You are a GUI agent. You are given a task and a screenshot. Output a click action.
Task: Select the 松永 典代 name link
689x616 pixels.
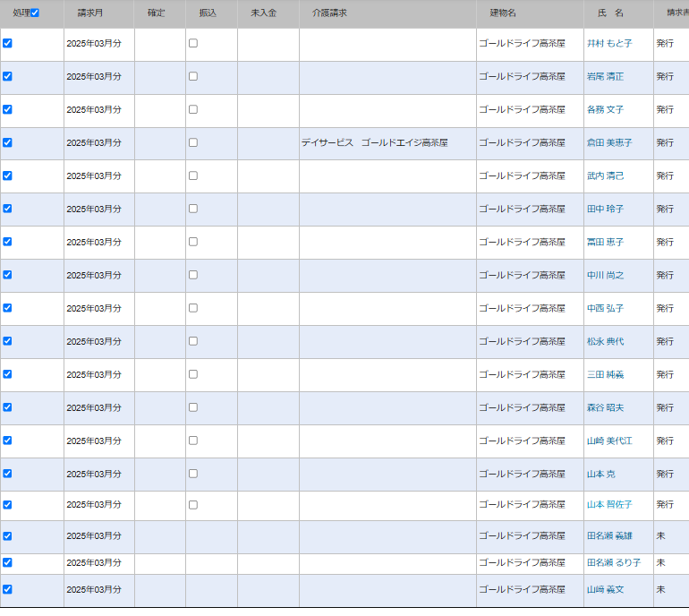(605, 341)
